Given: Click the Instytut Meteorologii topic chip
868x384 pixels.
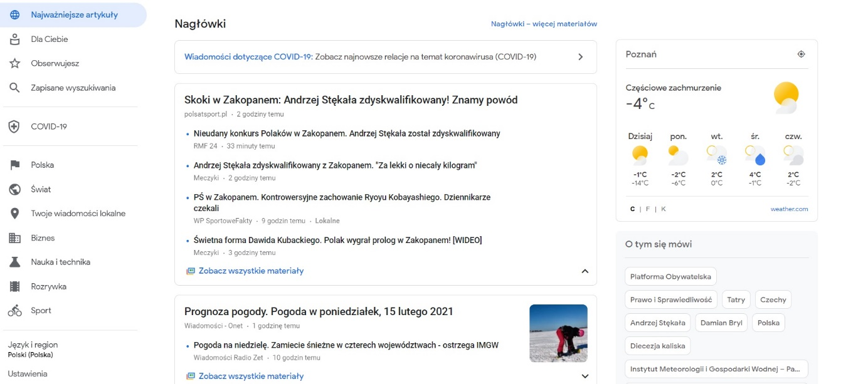Looking at the screenshot, I should 716,369.
